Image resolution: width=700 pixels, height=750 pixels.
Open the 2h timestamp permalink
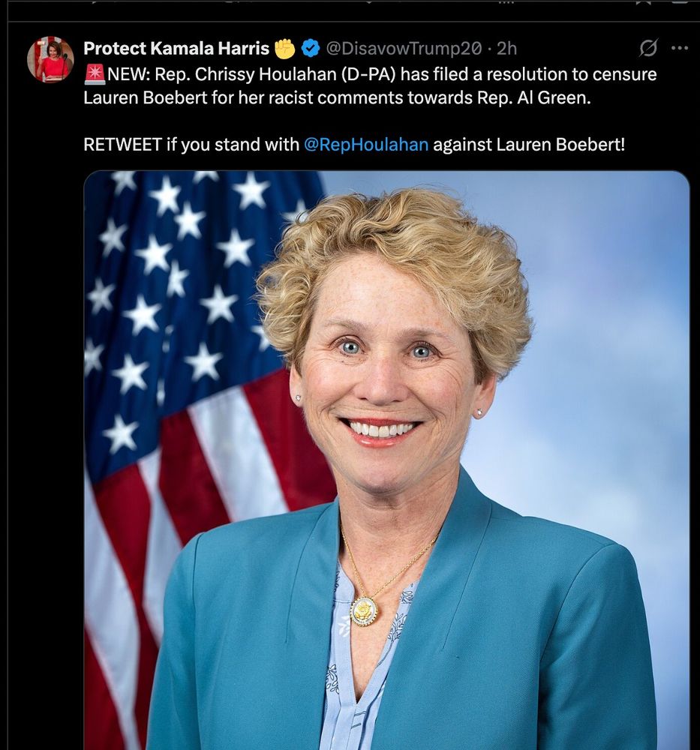click(506, 48)
